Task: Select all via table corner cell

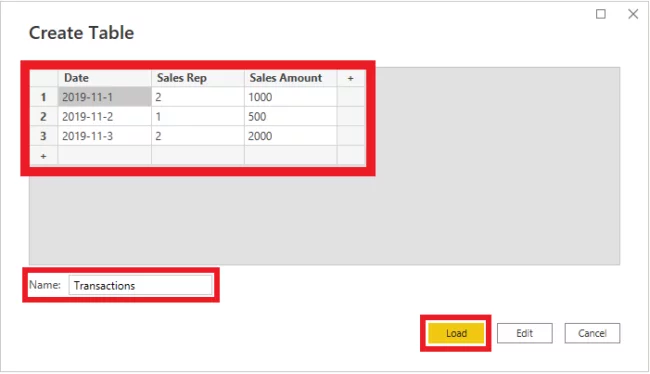Action: 44,78
